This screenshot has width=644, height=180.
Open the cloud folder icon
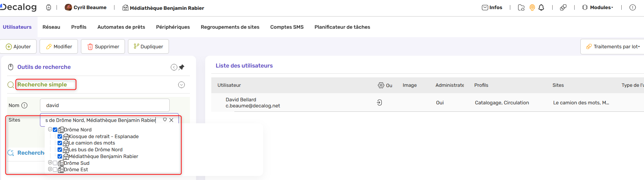click(521, 7)
